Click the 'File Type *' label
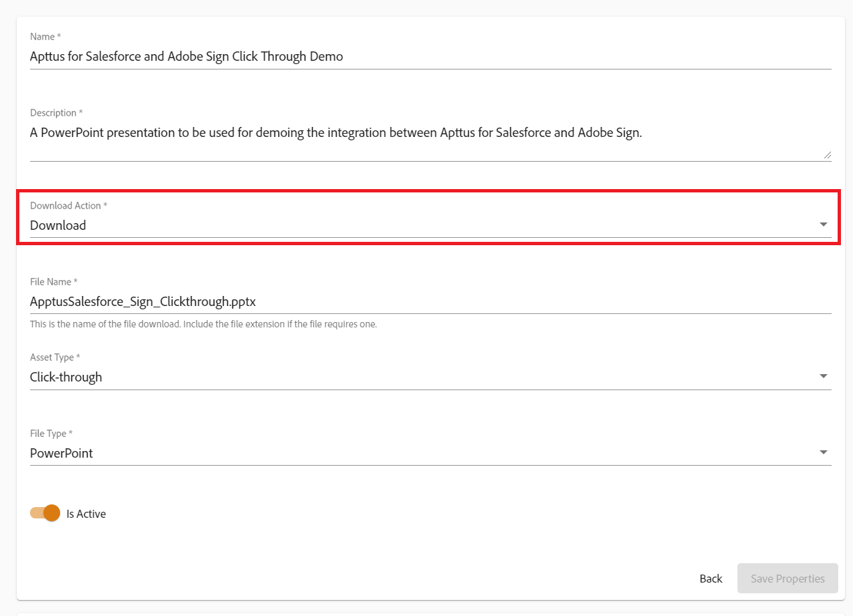The image size is (853, 616). (x=51, y=434)
